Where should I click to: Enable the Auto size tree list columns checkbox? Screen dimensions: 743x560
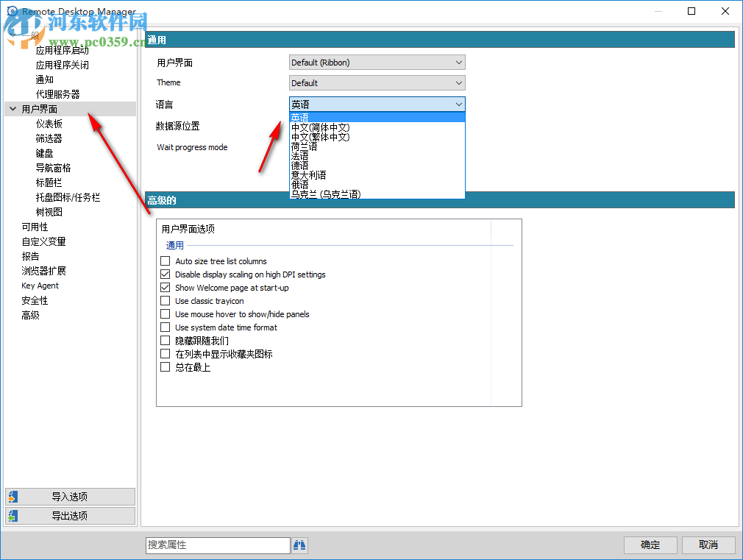click(165, 261)
